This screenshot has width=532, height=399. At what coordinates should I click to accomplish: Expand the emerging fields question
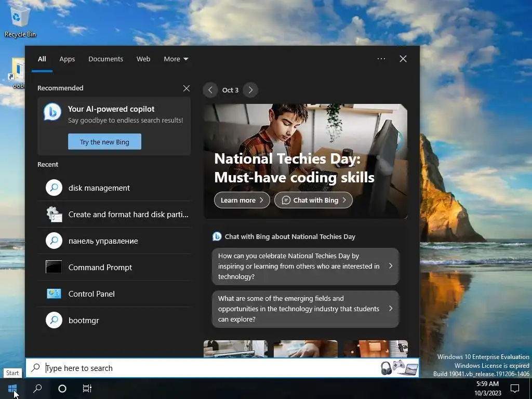coord(305,309)
